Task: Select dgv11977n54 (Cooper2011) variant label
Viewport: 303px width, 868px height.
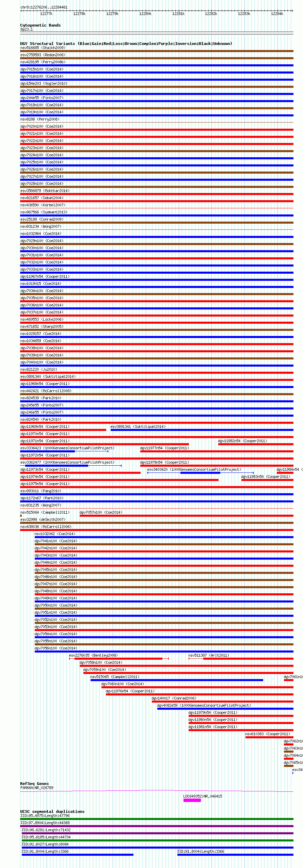Action: [164, 448]
